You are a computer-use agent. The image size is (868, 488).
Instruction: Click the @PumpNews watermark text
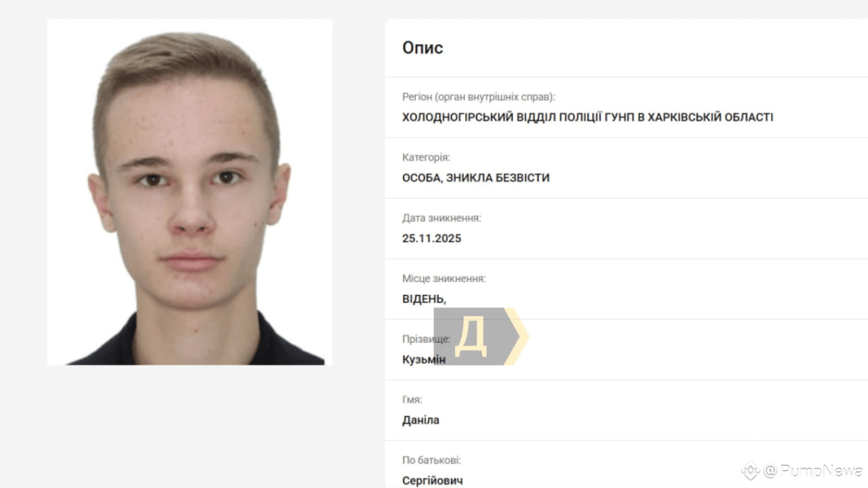point(813,471)
